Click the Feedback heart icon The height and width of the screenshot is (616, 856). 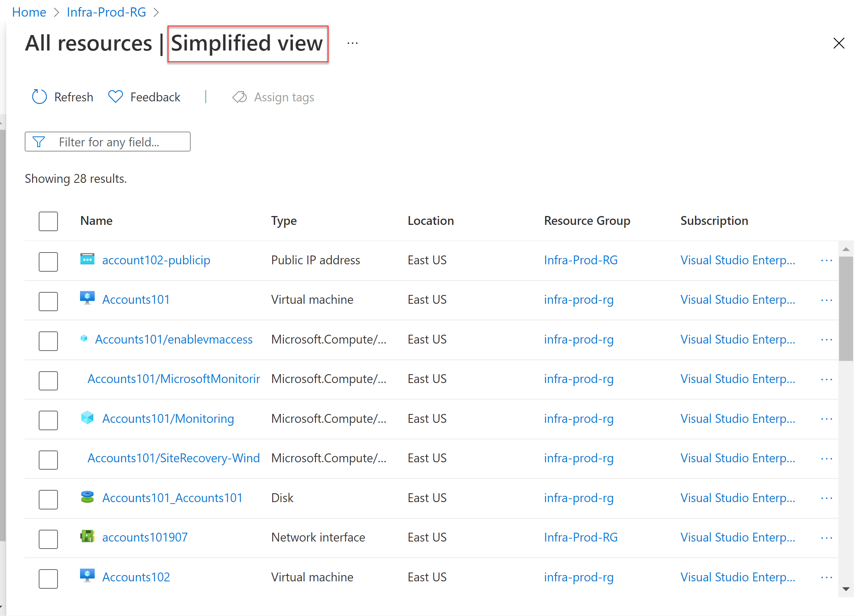tap(115, 97)
